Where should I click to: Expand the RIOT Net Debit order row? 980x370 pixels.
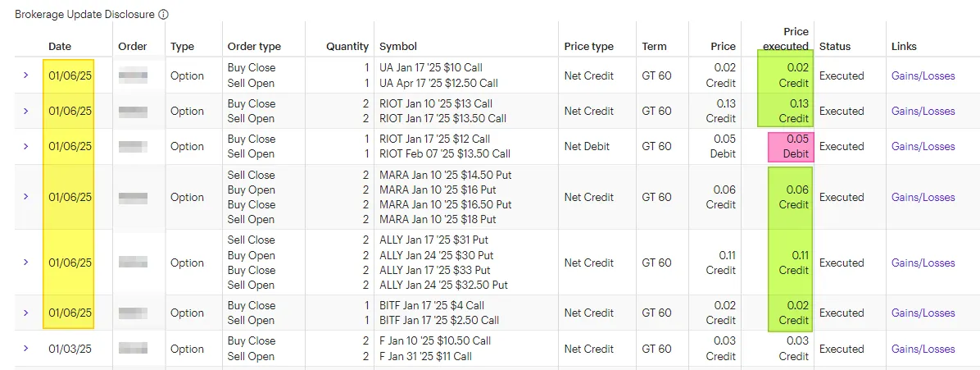tap(25, 146)
